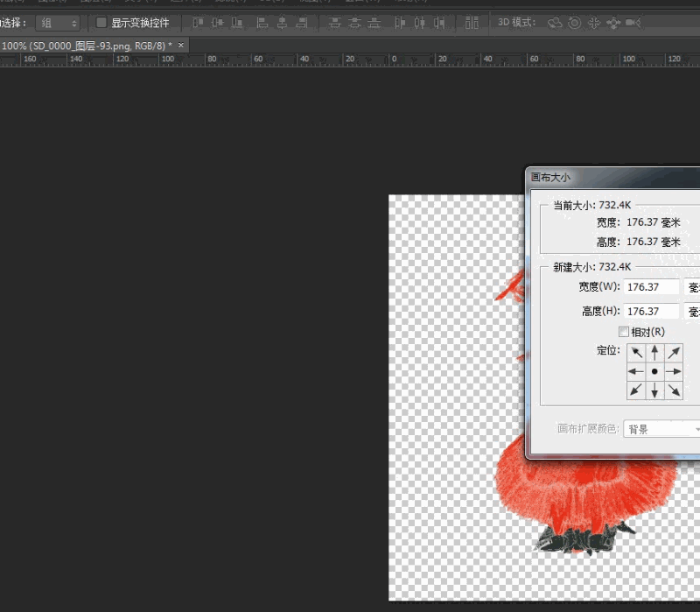Open the 组 auto-select dropdown
This screenshot has width=700, height=612.
58,23
